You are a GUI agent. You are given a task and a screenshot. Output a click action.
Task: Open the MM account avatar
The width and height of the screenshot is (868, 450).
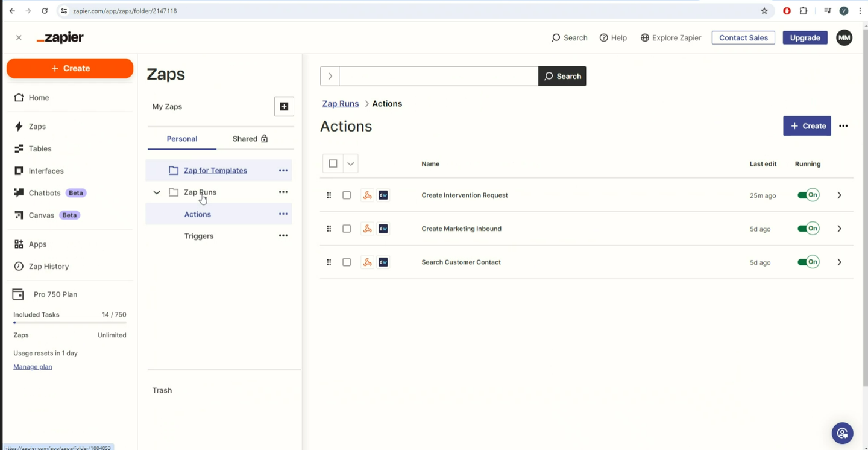(x=844, y=37)
